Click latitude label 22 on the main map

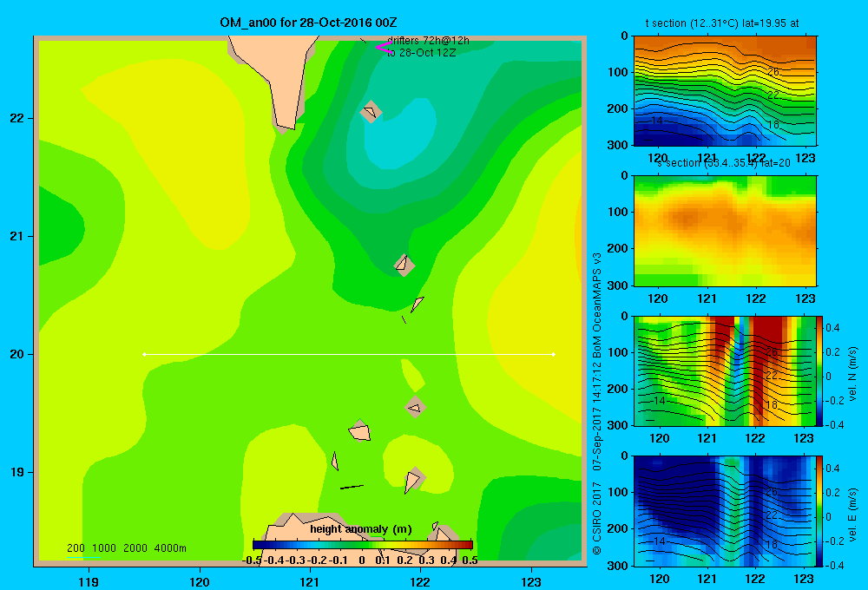click(17, 119)
